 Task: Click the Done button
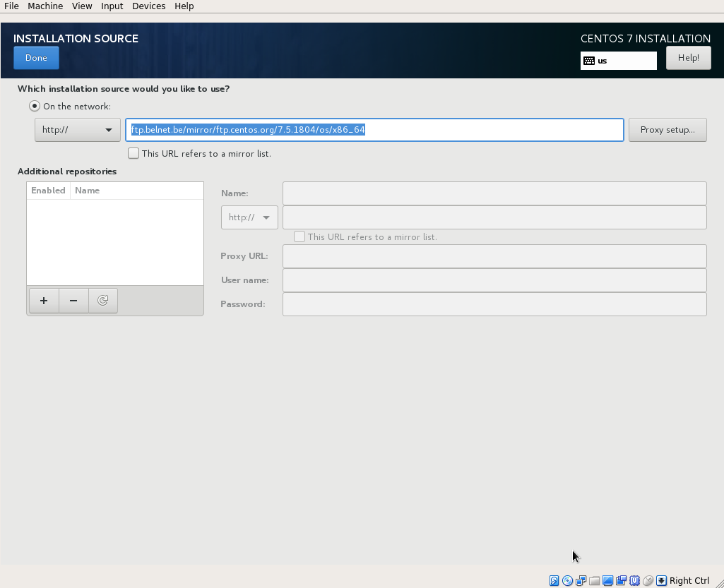pos(35,57)
